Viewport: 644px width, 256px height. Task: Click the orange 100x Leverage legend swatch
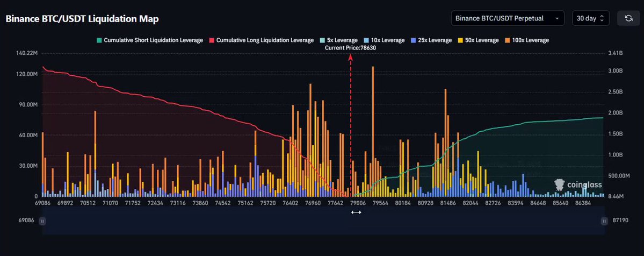507,40
